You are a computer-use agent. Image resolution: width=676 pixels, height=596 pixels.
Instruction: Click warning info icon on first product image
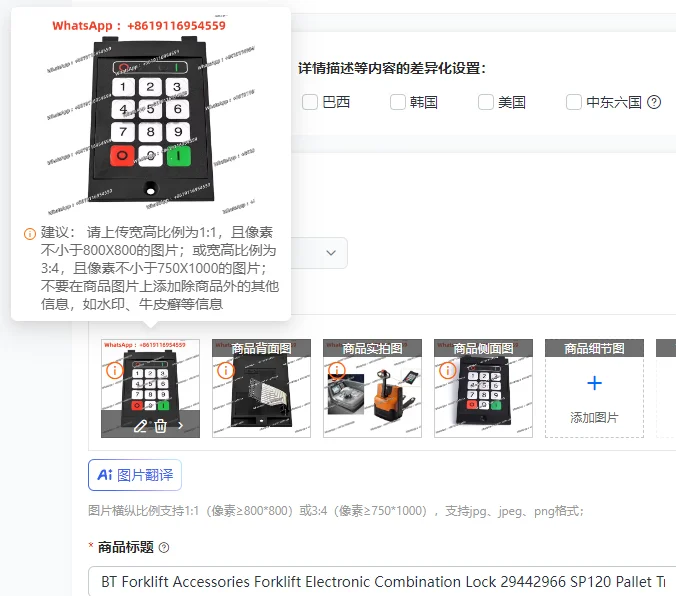(115, 370)
